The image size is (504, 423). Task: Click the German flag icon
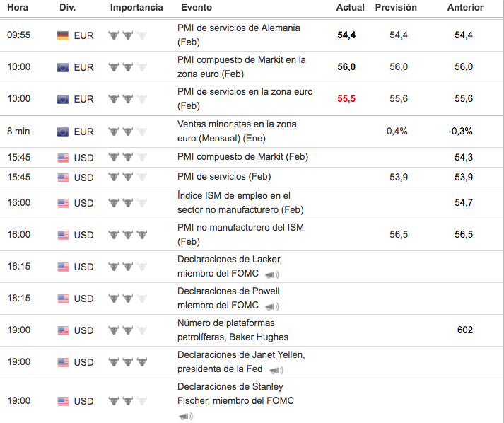(x=63, y=35)
